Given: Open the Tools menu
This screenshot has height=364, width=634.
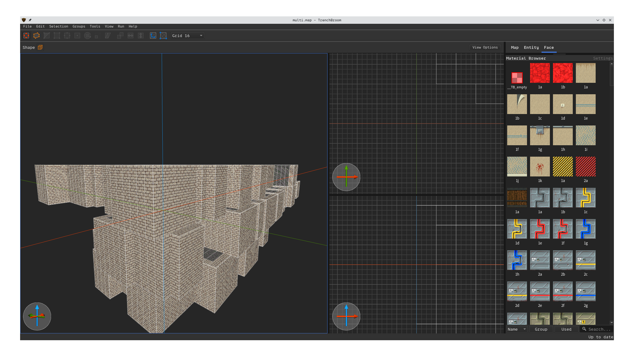Looking at the screenshot, I should pyautogui.click(x=95, y=26).
